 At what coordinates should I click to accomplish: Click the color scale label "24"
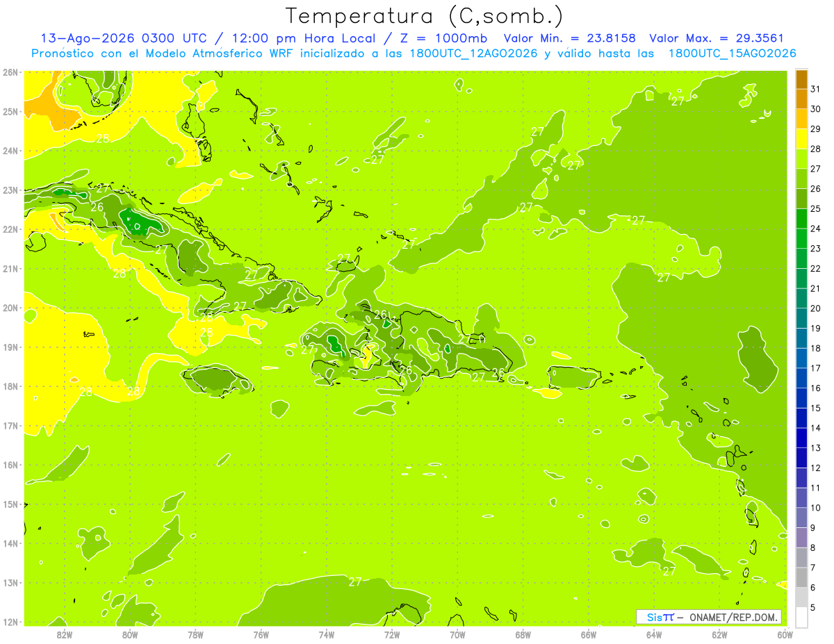(x=816, y=229)
